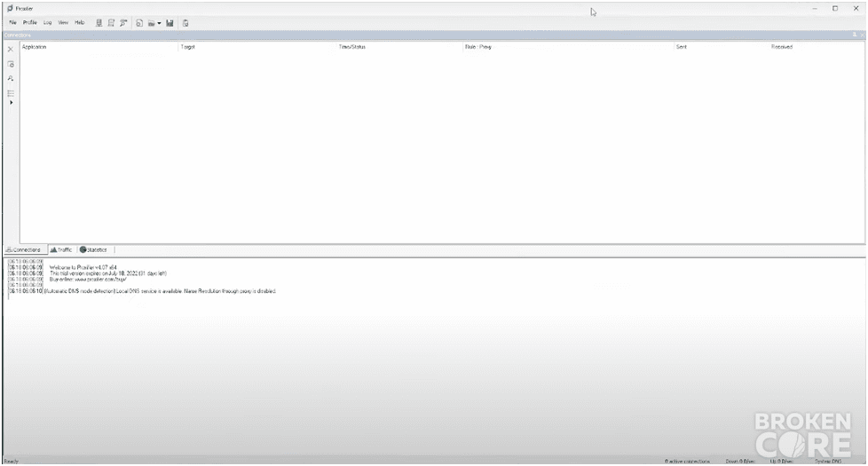Image resolution: width=868 pixels, height=466 pixels.
Task: Open the Profile menu
Action: coord(30,23)
